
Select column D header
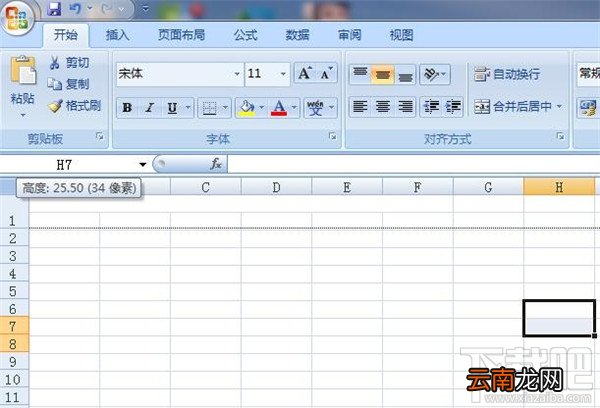click(276, 188)
